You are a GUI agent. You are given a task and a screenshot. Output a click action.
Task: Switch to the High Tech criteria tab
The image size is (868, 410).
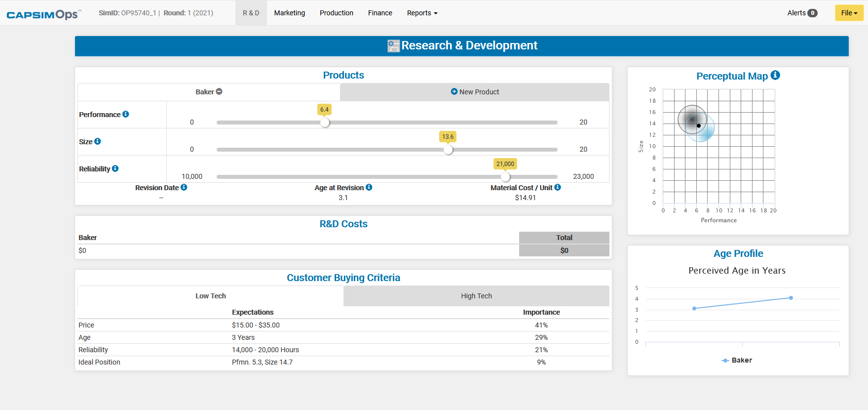click(x=476, y=296)
